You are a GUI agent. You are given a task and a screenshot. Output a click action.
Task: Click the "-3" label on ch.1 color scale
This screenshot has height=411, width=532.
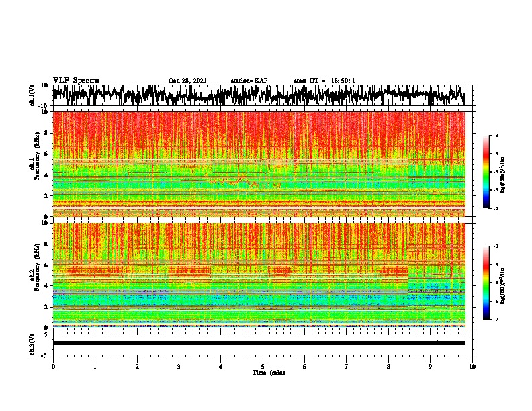[495, 136]
